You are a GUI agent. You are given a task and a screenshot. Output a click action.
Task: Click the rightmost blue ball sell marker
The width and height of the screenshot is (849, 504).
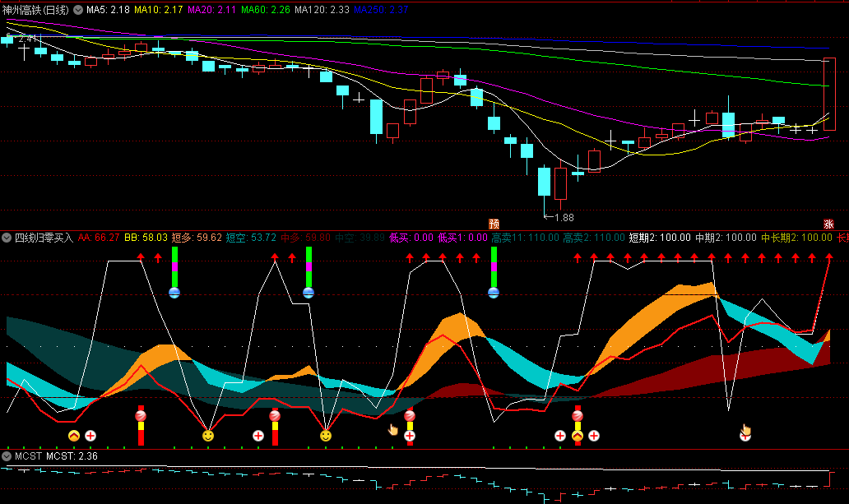(x=494, y=293)
